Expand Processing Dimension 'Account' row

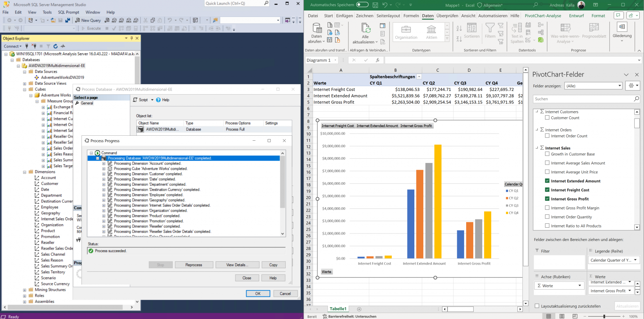tap(104, 163)
